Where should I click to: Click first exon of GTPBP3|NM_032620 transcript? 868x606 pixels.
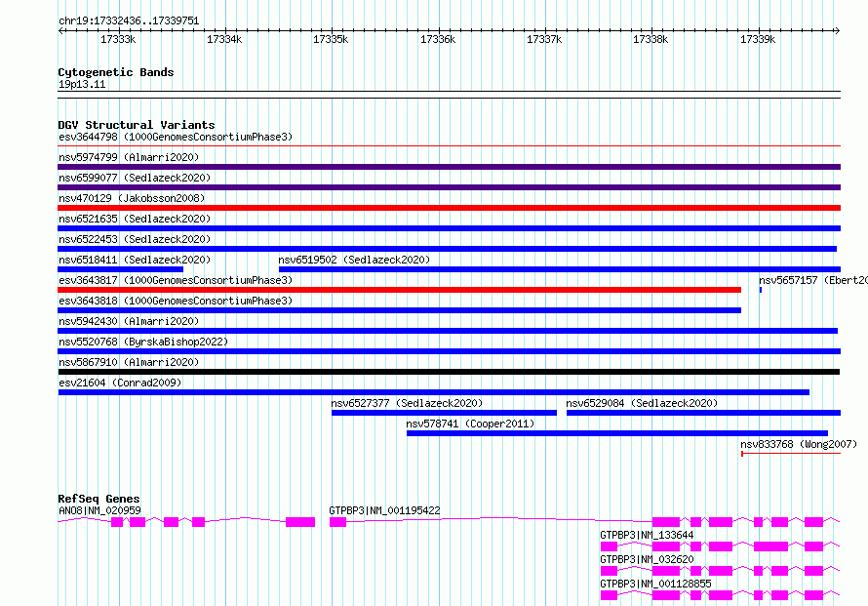coord(609,571)
